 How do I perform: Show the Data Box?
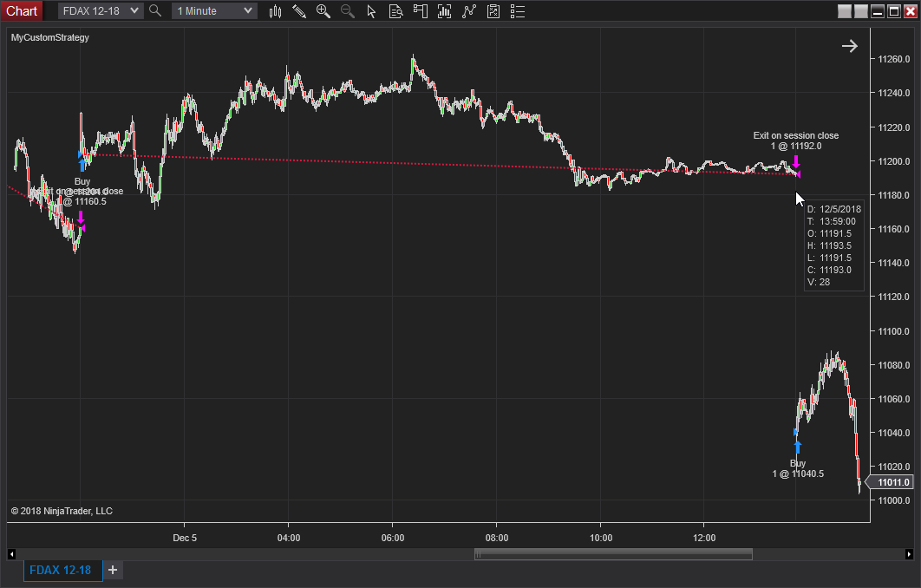coord(395,11)
